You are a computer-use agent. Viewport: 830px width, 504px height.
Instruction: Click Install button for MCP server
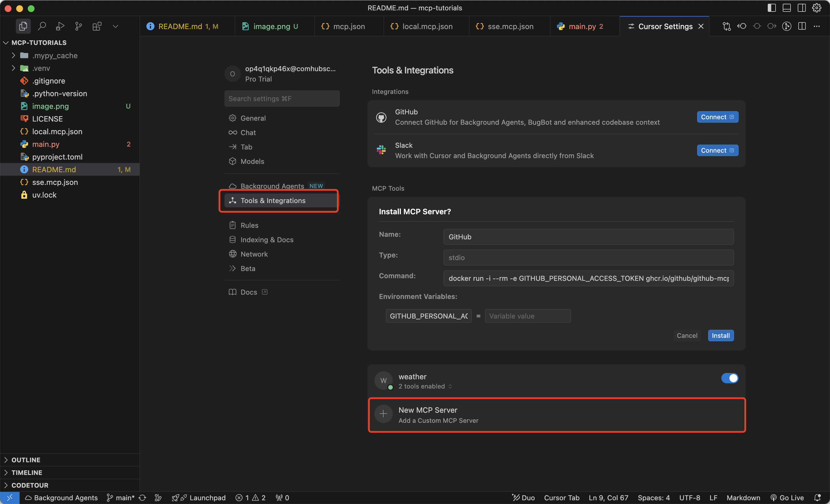[720, 335]
